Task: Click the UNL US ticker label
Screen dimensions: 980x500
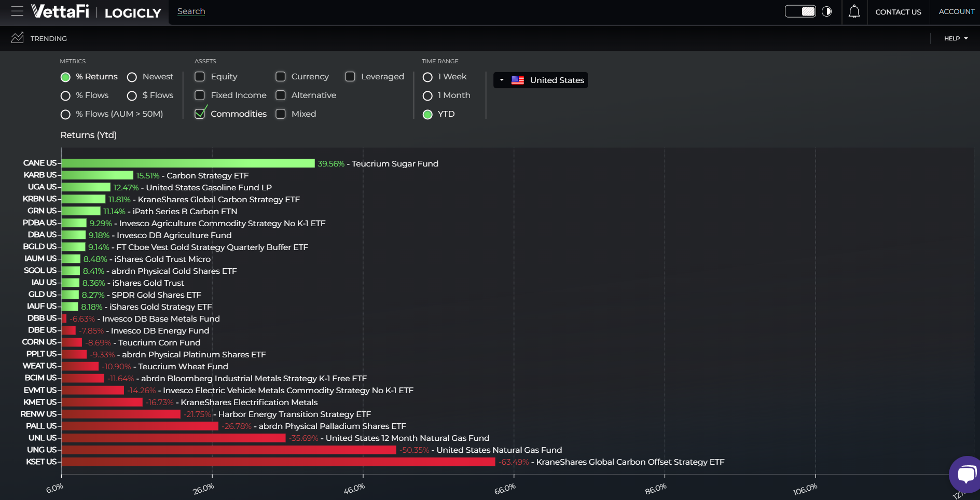Action: [x=43, y=438]
